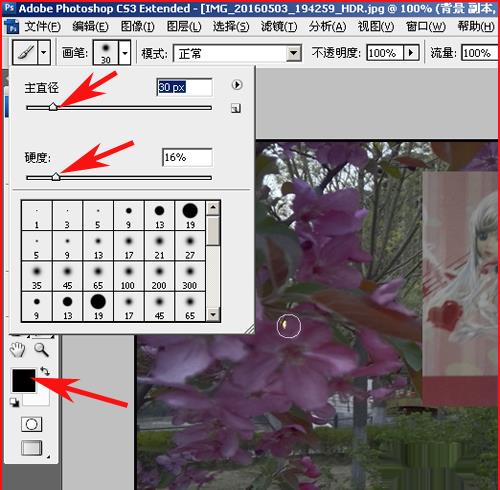This screenshot has height=490, width=500.
Task: Select the Zoom magnifier tool
Action: tap(41, 350)
